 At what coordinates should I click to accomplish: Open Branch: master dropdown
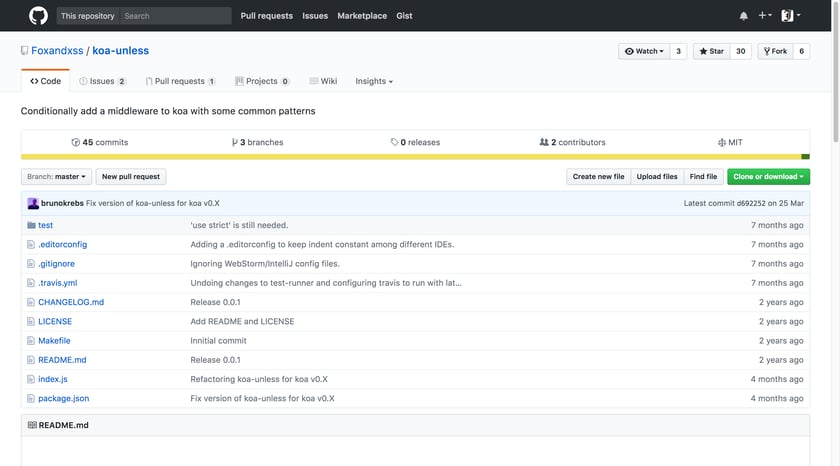click(x=56, y=177)
